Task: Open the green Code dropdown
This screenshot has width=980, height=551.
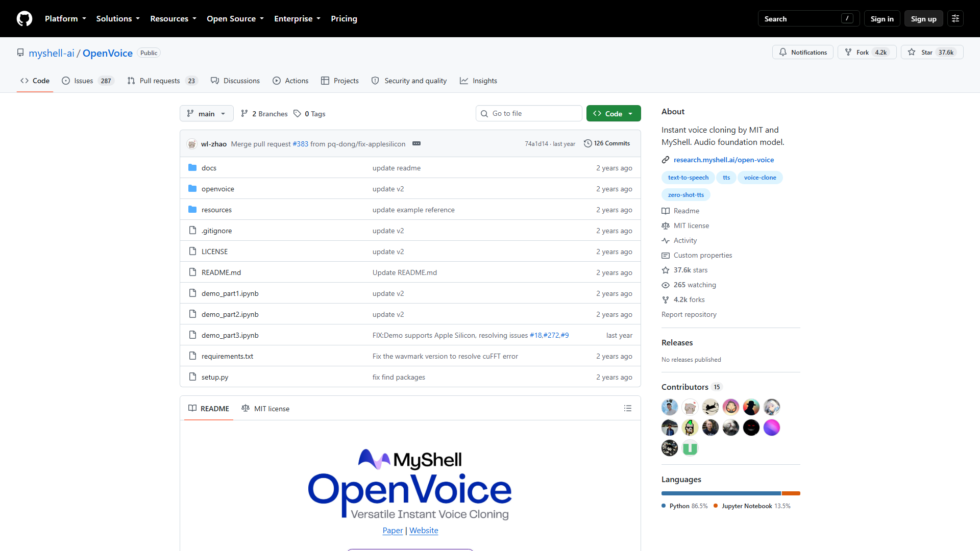Action: pos(614,113)
